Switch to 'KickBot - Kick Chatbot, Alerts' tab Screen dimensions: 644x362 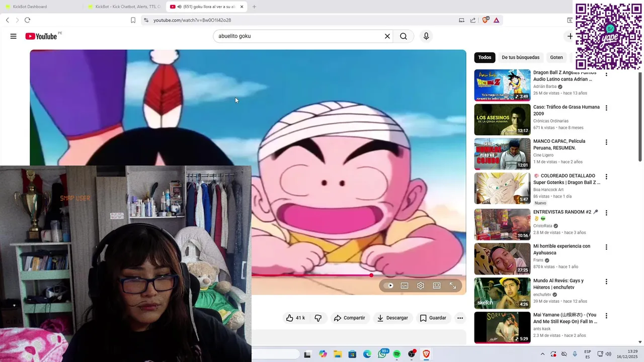[124, 7]
